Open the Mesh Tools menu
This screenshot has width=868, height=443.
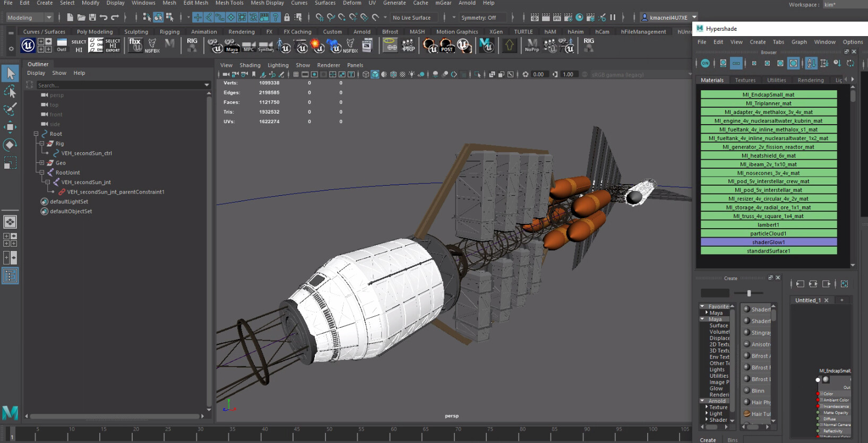coord(229,3)
